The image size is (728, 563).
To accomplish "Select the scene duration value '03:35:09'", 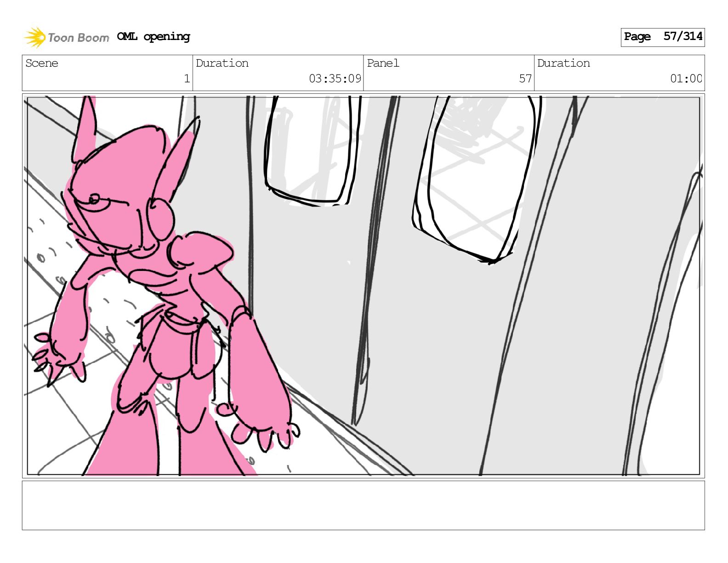I will pyautogui.click(x=335, y=79).
